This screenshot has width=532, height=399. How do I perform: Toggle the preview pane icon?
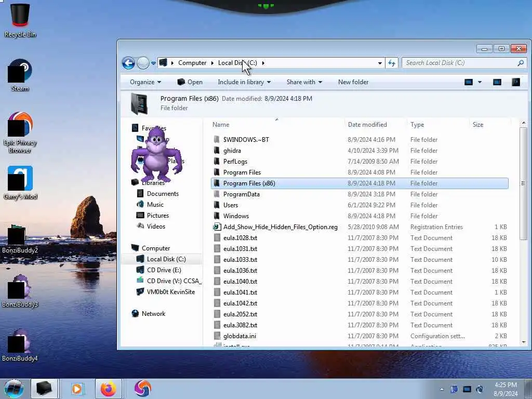[x=497, y=82]
